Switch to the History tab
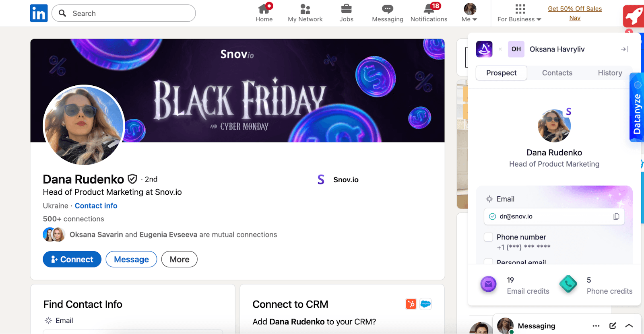The height and width of the screenshot is (334, 644). pyautogui.click(x=610, y=73)
